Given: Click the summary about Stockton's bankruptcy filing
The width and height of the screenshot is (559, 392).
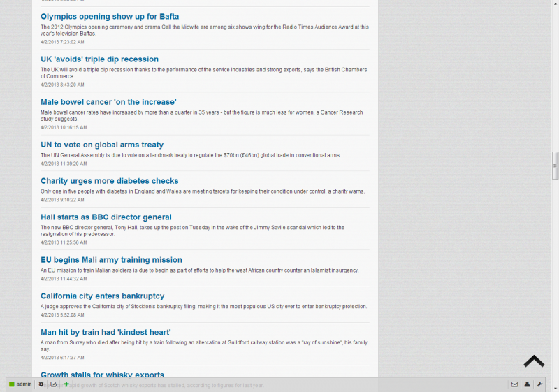Looking at the screenshot, I should click(203, 307).
